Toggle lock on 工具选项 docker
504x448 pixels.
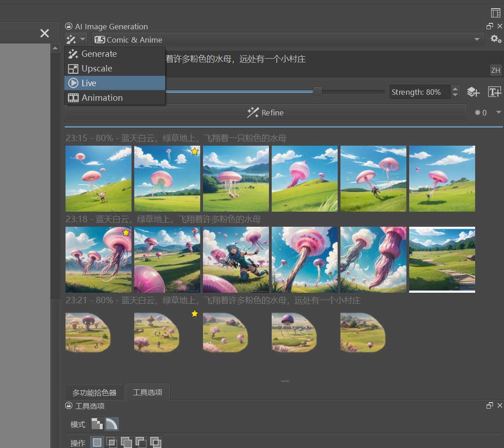(69, 406)
